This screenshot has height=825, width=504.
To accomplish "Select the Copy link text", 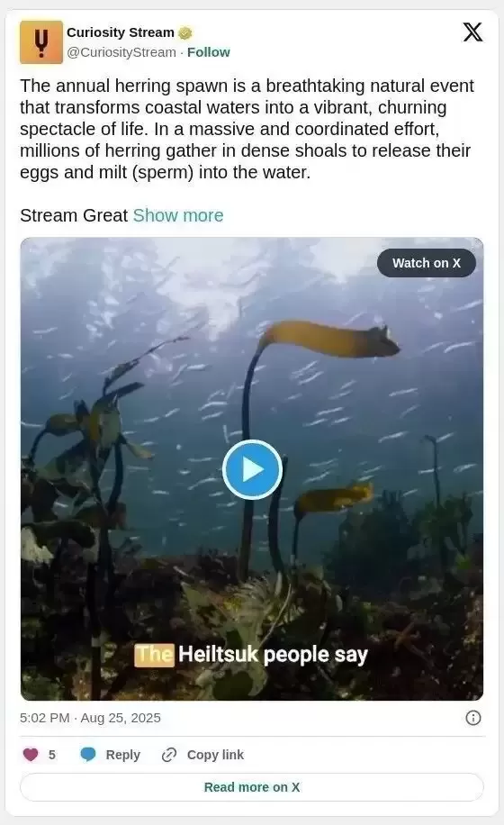I will click(215, 755).
